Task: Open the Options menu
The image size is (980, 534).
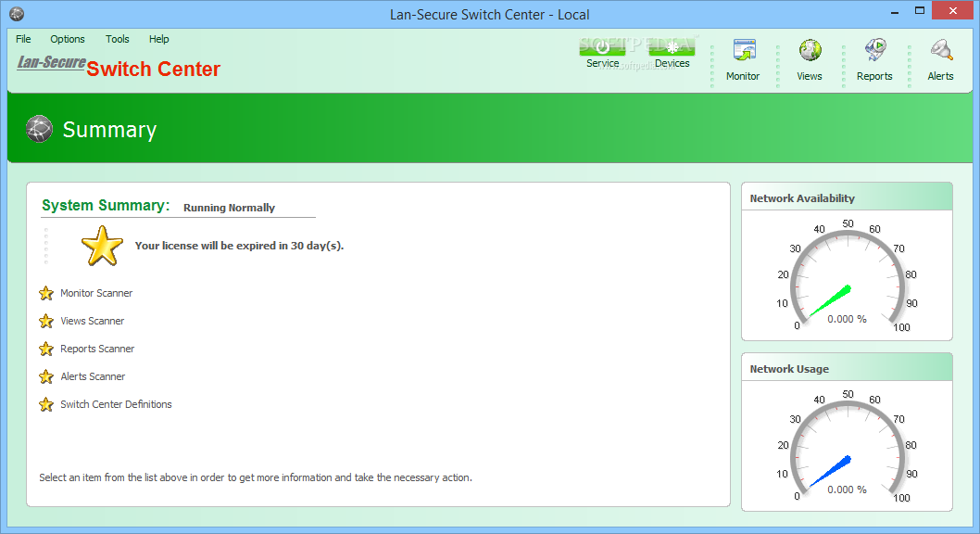Action: (x=68, y=39)
